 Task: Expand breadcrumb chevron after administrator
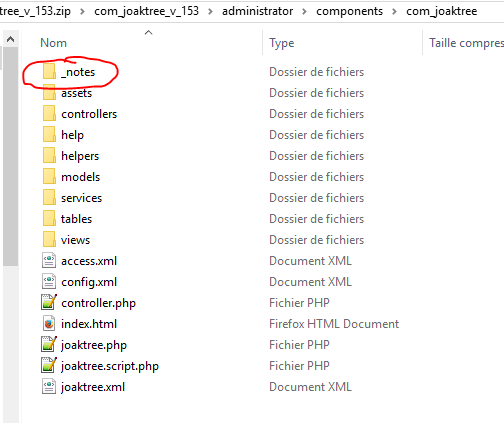[x=304, y=12]
